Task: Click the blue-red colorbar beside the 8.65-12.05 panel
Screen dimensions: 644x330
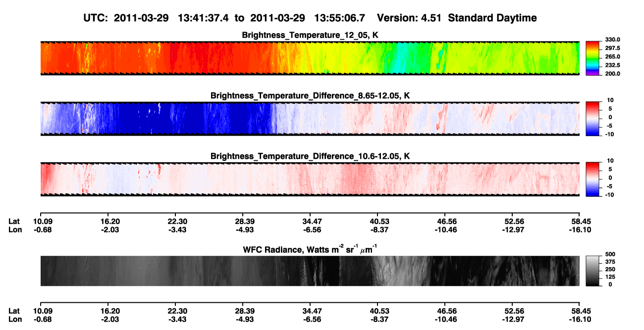Action: 593,118
